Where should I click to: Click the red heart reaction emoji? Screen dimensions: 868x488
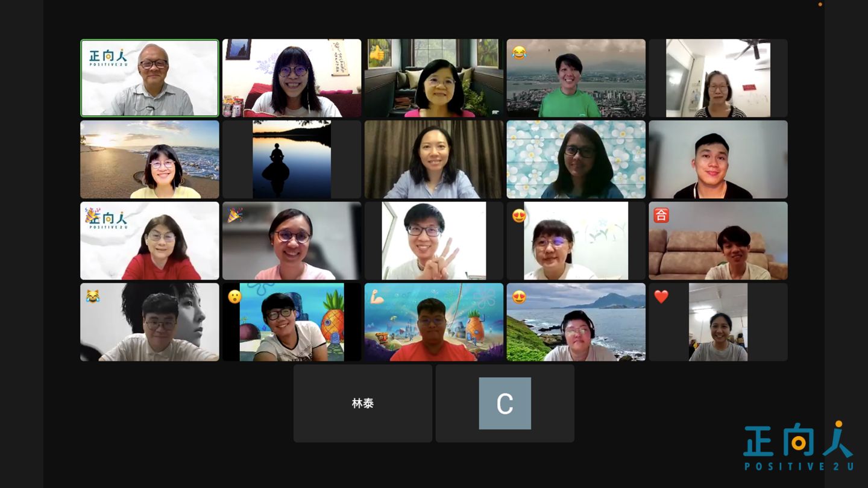click(x=661, y=296)
